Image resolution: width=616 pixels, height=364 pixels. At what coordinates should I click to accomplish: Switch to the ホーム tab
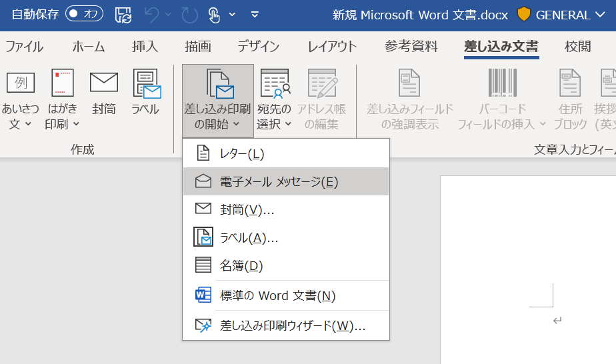(89, 47)
